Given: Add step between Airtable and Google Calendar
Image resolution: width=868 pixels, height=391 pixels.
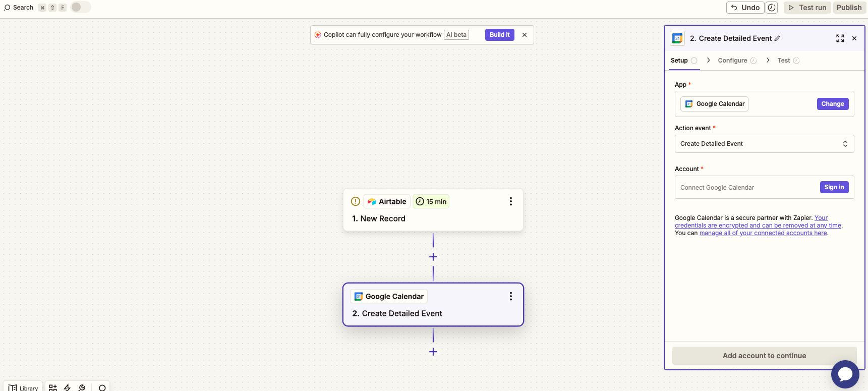Looking at the screenshot, I should tap(433, 257).
